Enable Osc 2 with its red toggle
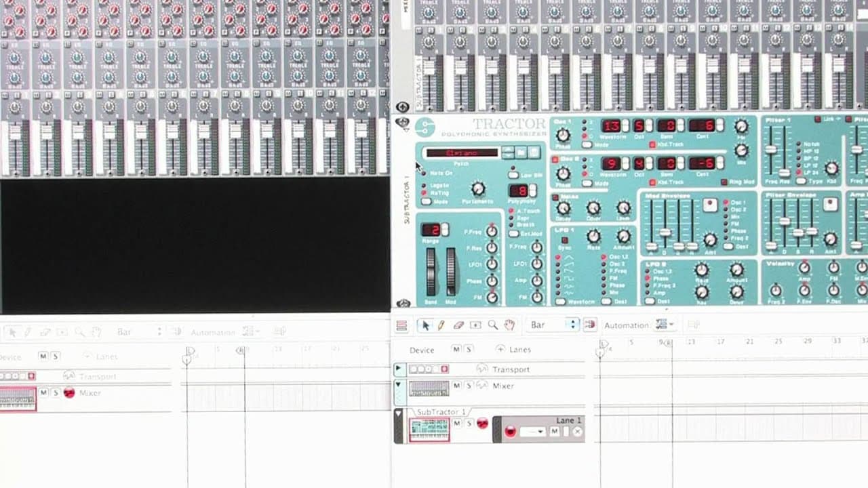Screen dimensions: 868x488 (555, 160)
